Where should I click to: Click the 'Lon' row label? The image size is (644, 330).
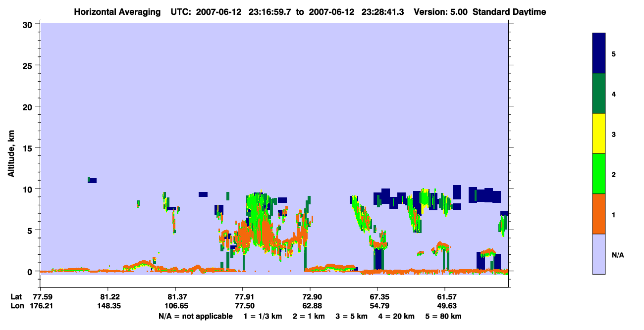17,306
